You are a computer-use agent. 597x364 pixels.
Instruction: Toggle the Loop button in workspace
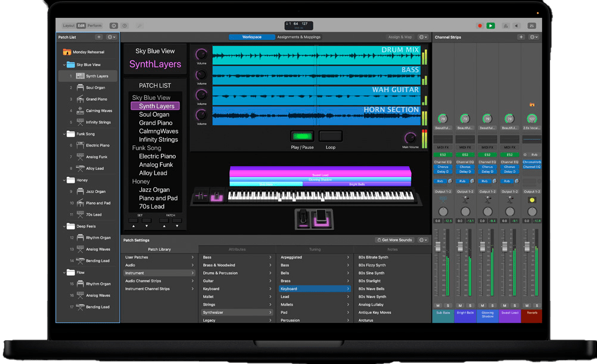pyautogui.click(x=330, y=136)
